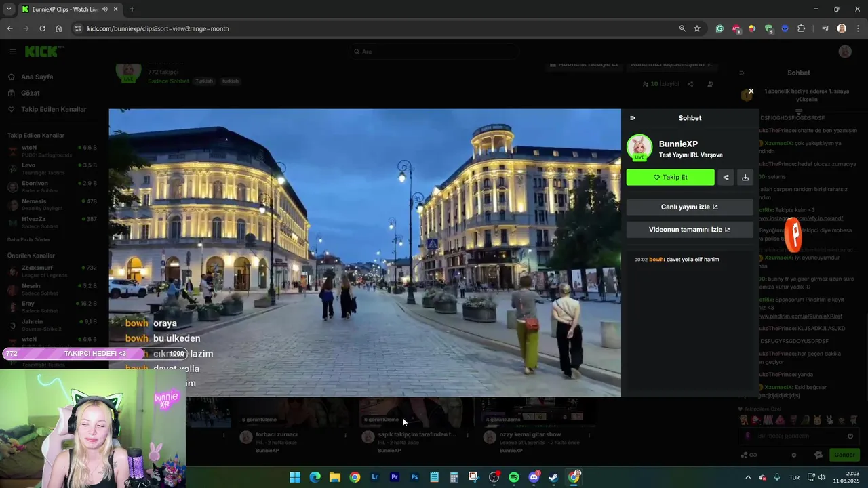Open Discord from the taskbar

click(534, 477)
